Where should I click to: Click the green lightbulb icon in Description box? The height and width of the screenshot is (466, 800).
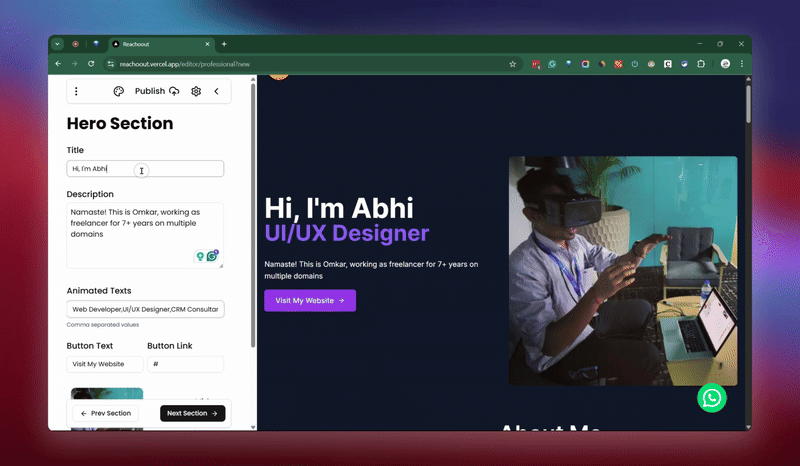(x=200, y=256)
